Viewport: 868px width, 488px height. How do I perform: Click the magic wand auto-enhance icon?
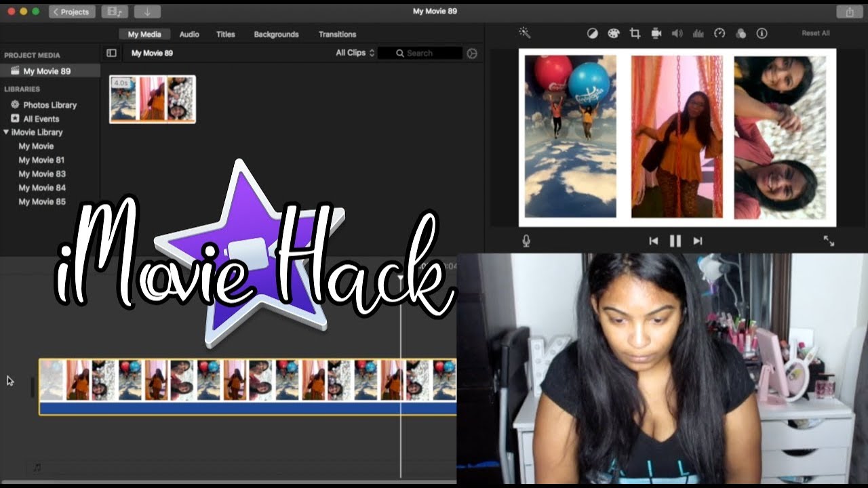coord(524,33)
